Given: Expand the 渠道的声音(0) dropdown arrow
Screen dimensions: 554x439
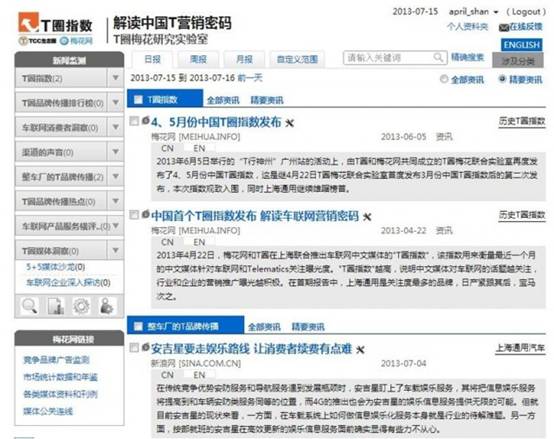Looking at the screenshot, I should 116,152.
